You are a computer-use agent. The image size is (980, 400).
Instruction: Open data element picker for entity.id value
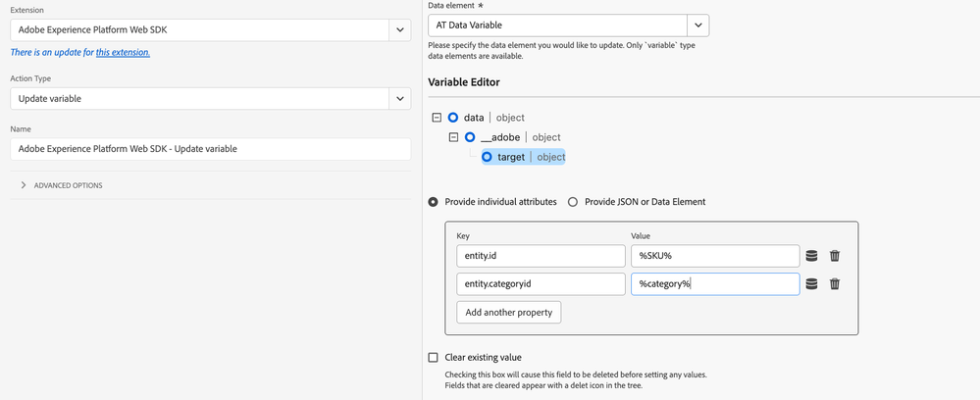811,256
